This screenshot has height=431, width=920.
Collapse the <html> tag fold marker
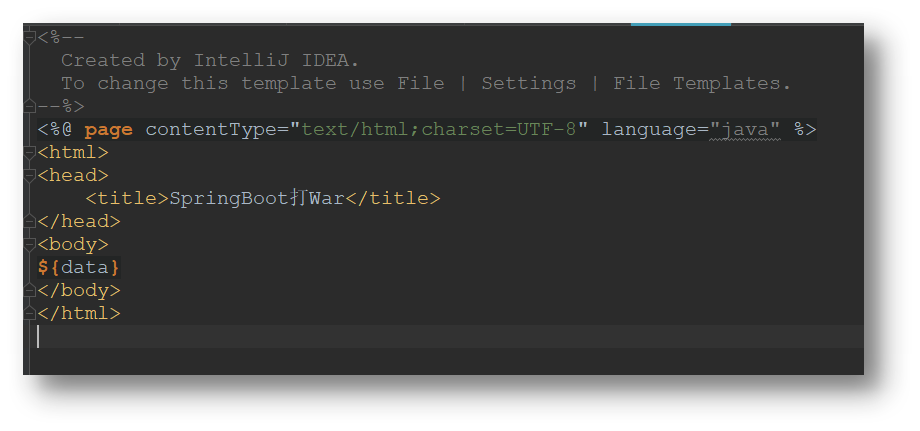tap(30, 152)
